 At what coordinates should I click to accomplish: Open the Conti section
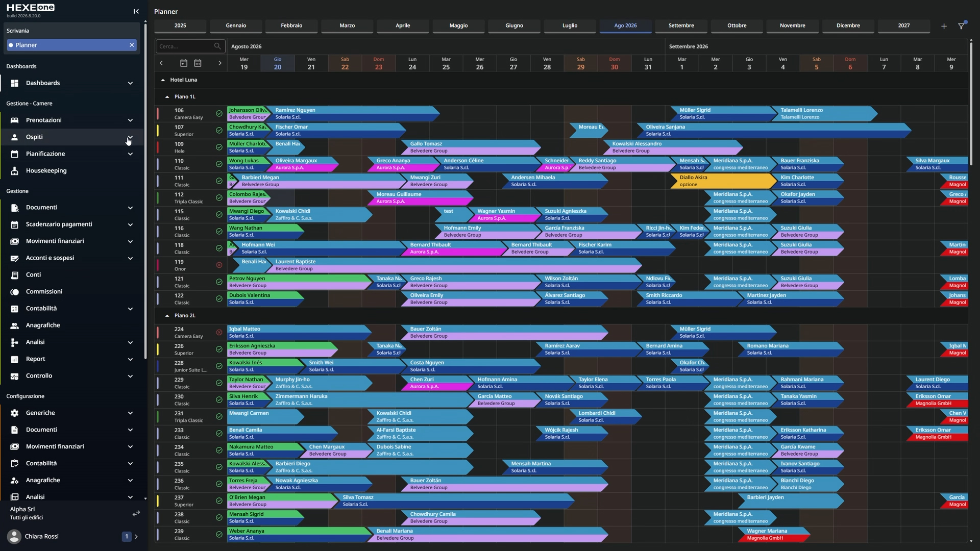33,274
